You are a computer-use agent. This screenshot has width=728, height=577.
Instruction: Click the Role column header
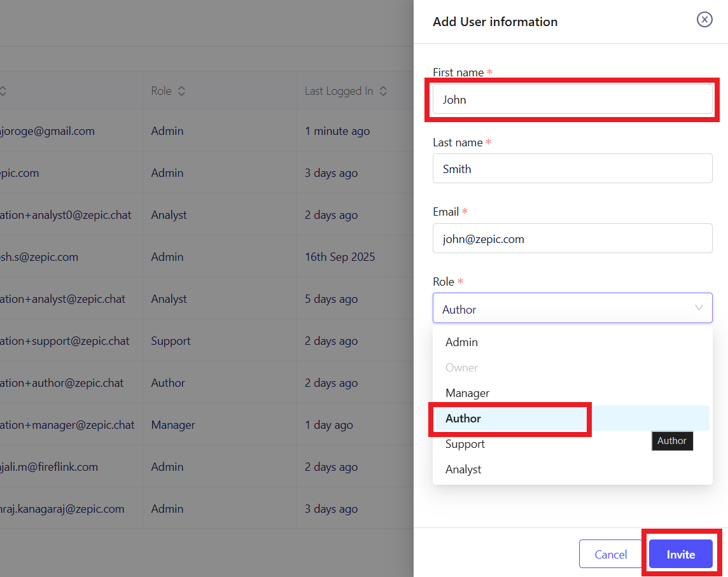tap(162, 91)
